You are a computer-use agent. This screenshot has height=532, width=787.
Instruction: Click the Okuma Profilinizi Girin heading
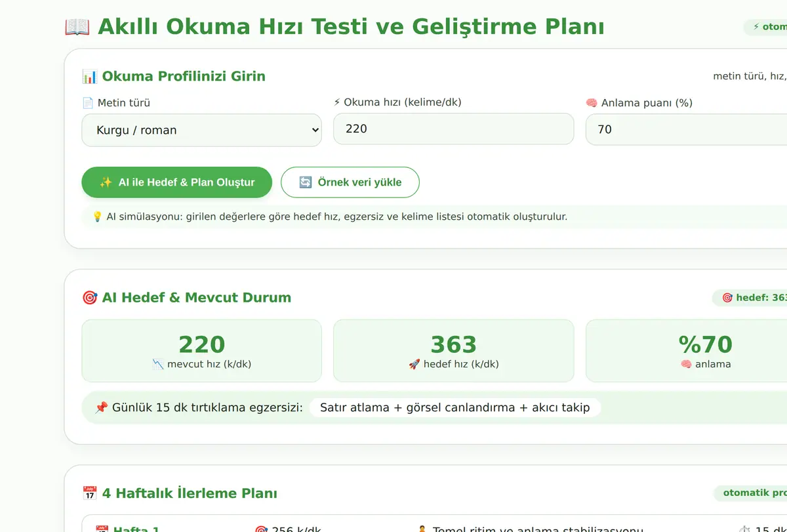184,76
